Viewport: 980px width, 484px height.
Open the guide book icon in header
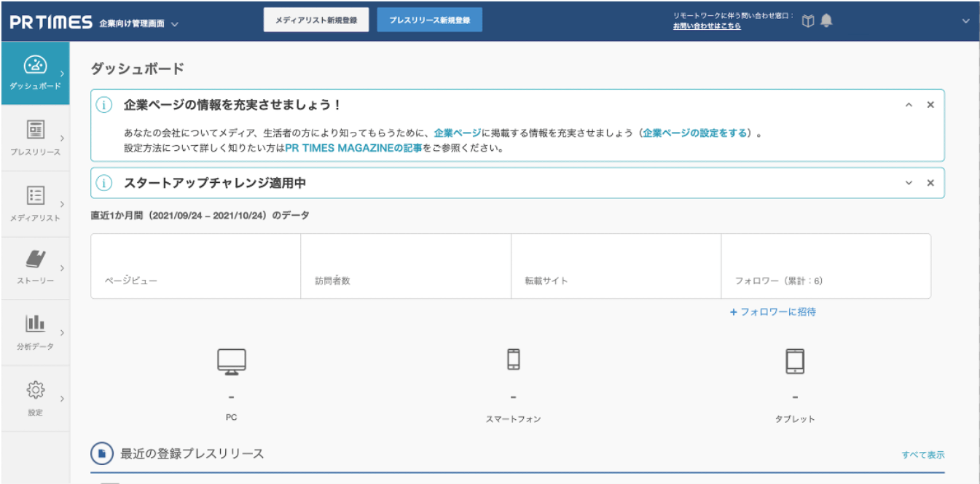click(807, 21)
